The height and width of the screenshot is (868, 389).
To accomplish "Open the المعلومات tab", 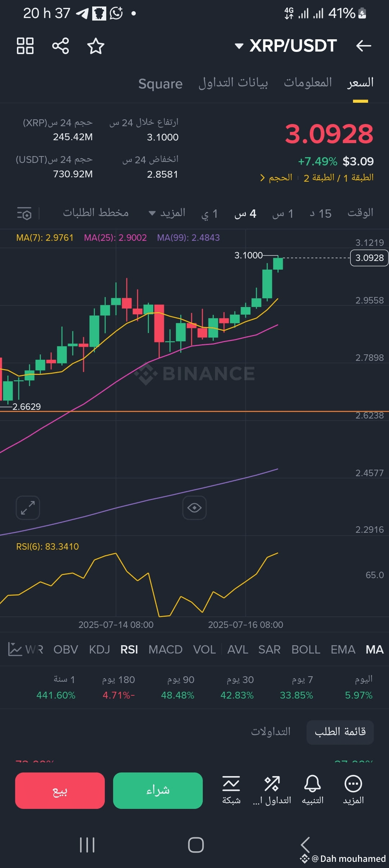I will [x=308, y=83].
